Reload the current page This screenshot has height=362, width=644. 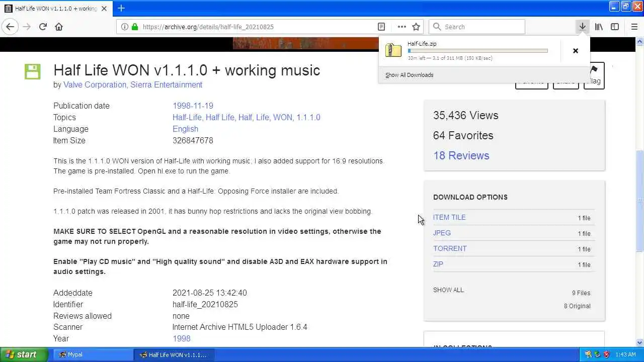point(43,27)
